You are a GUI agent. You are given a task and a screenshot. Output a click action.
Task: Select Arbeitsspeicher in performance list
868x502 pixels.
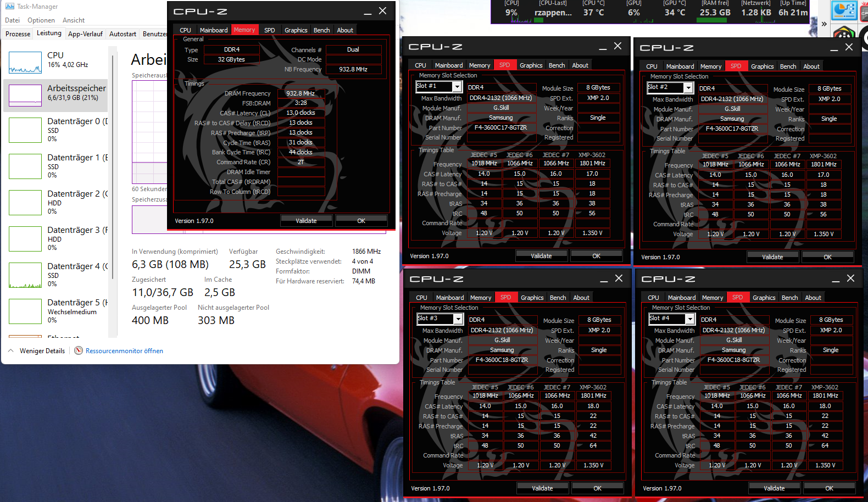tap(56, 95)
